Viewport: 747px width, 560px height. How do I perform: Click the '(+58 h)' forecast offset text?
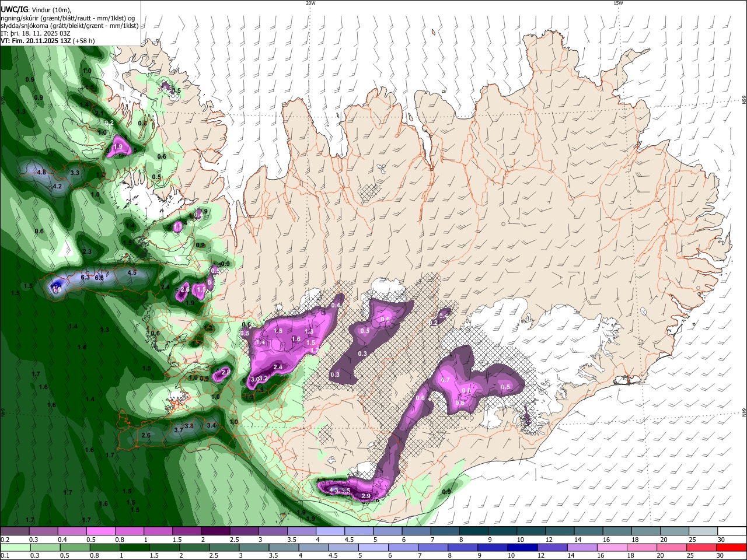[84, 41]
